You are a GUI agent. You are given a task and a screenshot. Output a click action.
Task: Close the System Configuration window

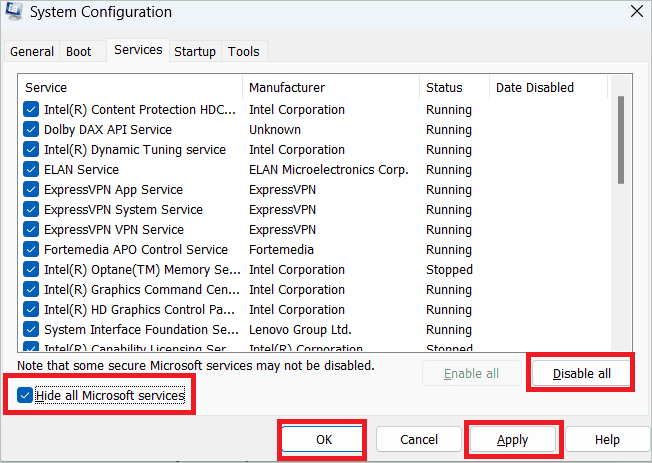[x=637, y=11]
